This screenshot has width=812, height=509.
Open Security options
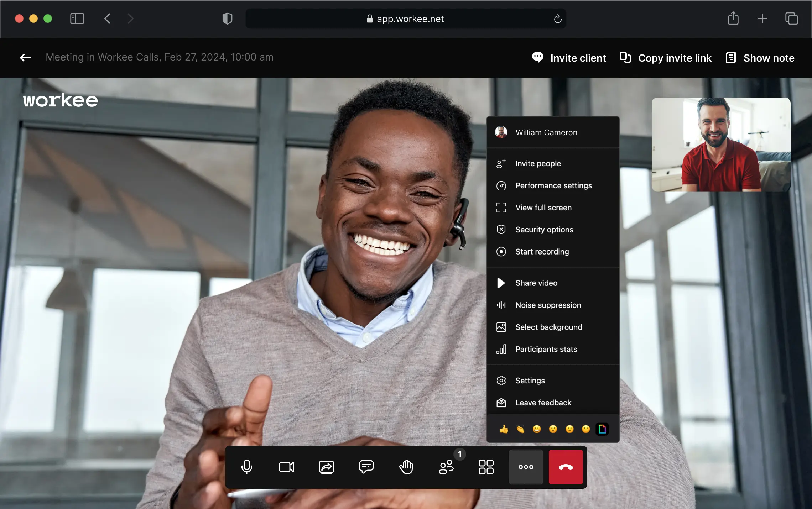pos(544,230)
